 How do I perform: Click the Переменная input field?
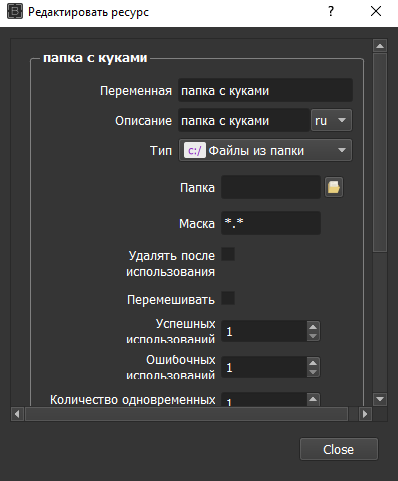coord(265,90)
